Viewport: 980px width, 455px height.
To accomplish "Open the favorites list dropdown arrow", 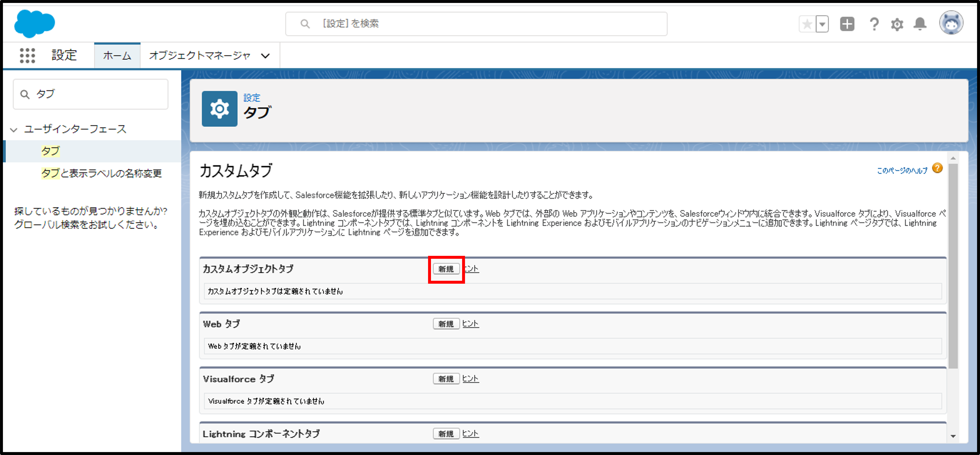I will [x=822, y=24].
